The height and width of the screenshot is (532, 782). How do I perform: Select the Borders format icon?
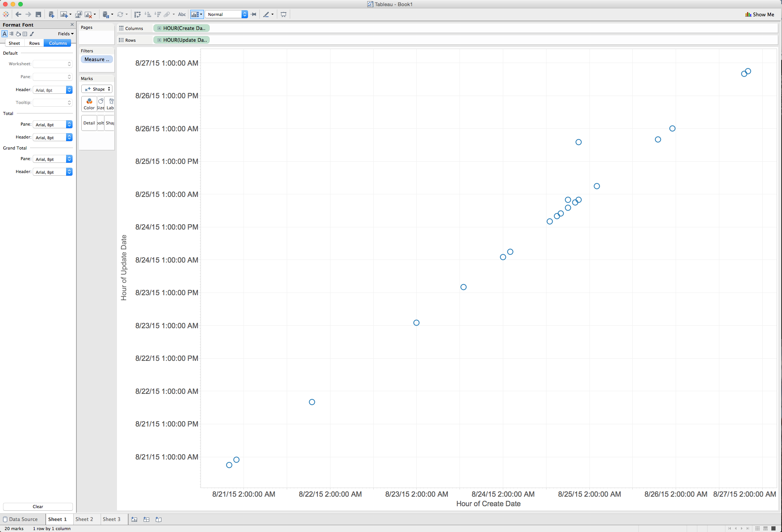point(25,34)
